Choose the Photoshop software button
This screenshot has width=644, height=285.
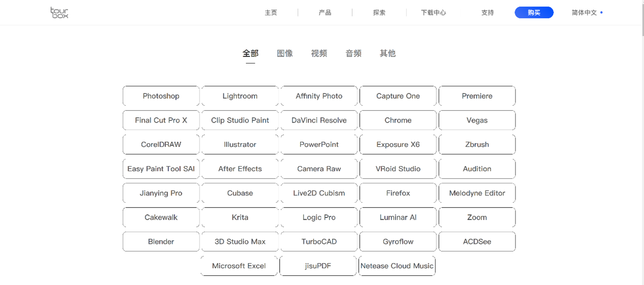point(161,96)
